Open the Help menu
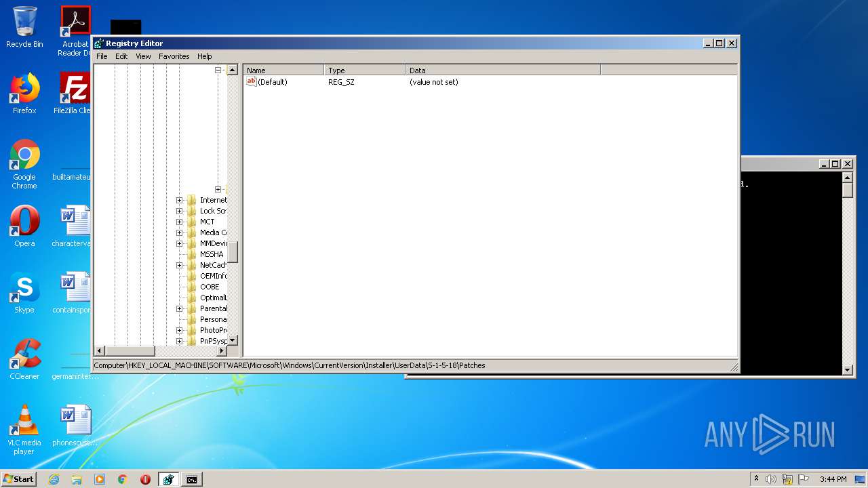Viewport: 868px width, 488px height. coord(205,56)
